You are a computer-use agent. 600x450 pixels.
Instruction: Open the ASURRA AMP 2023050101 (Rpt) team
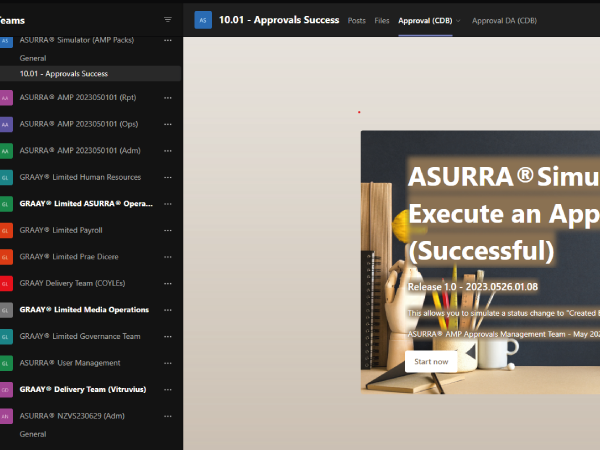(x=78, y=97)
